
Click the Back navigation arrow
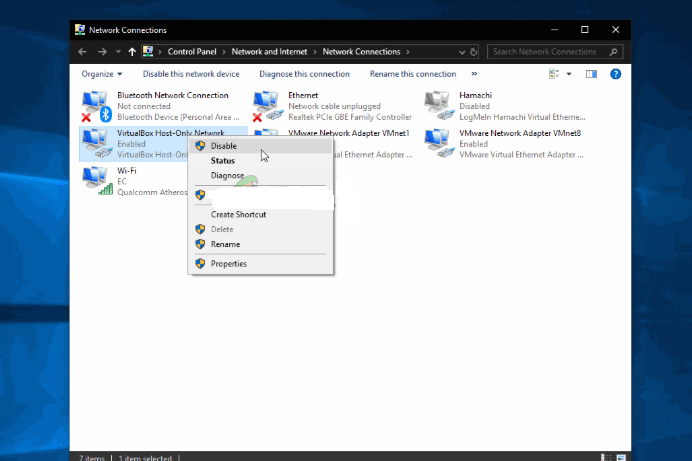(82, 52)
